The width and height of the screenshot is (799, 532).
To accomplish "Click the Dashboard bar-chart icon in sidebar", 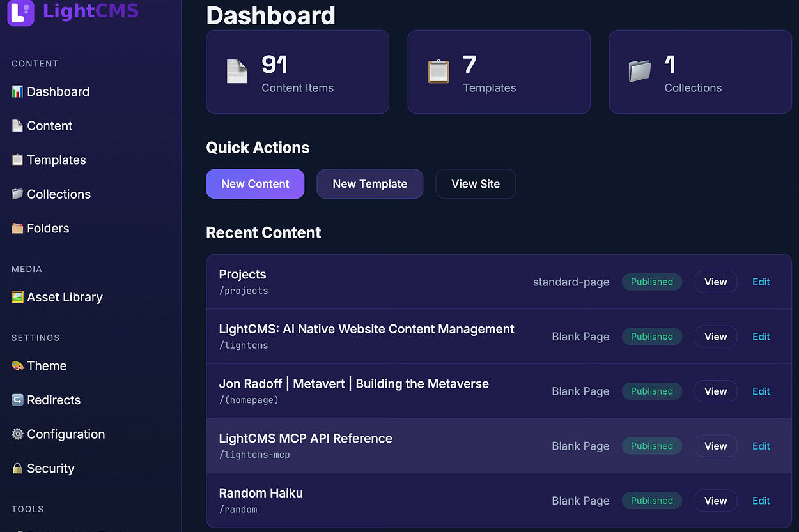I will (x=17, y=91).
